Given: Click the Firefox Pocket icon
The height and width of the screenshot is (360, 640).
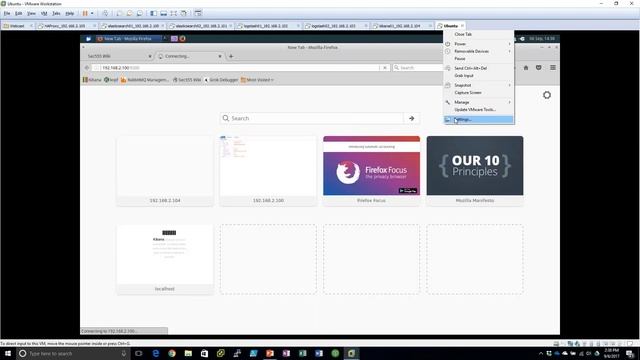Looking at the screenshot, I should [539, 68].
